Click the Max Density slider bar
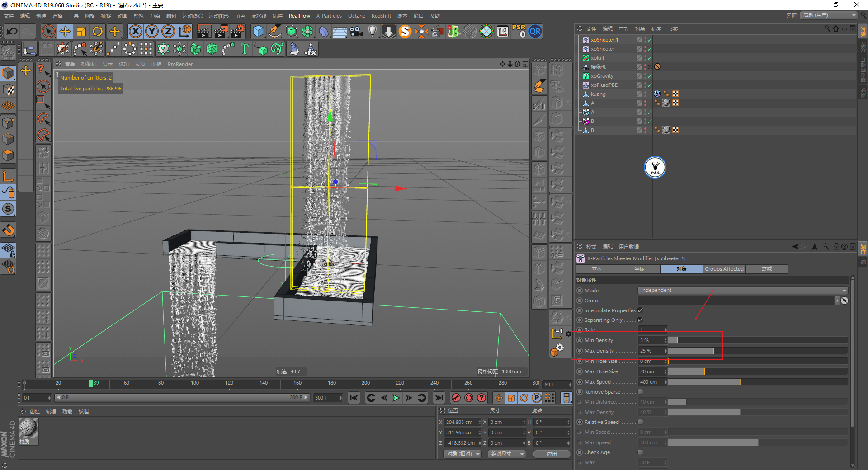The image size is (868, 470). point(757,351)
